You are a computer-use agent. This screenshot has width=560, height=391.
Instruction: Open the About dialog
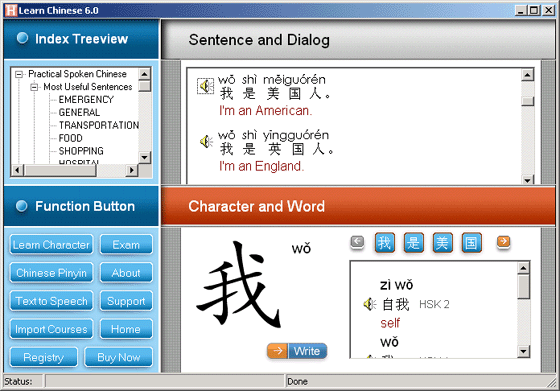coord(126,273)
